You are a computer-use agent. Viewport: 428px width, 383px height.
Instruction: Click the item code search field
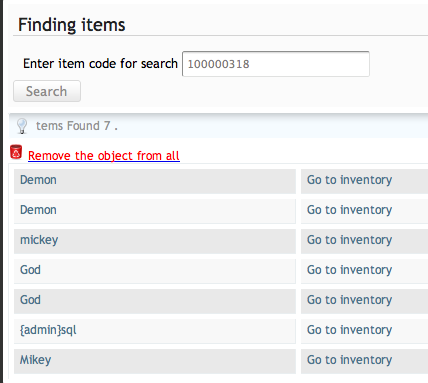pos(276,64)
